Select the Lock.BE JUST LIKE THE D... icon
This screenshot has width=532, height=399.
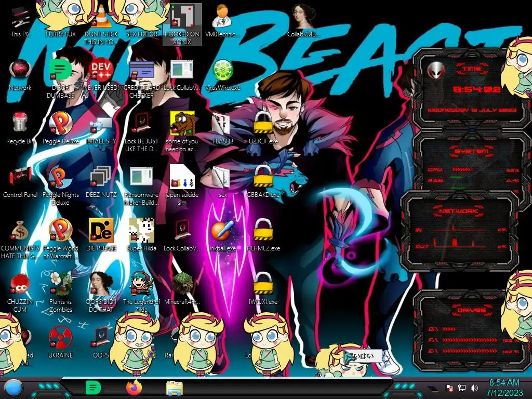click(142, 132)
